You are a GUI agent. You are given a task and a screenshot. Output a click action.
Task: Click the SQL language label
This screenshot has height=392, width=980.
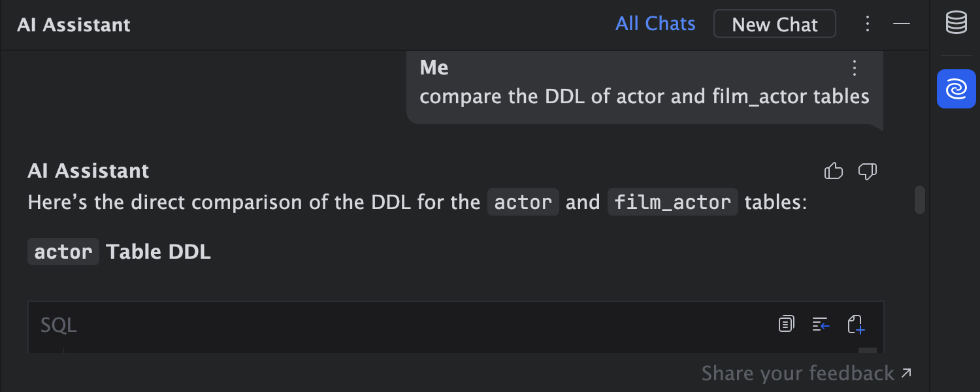[59, 325]
